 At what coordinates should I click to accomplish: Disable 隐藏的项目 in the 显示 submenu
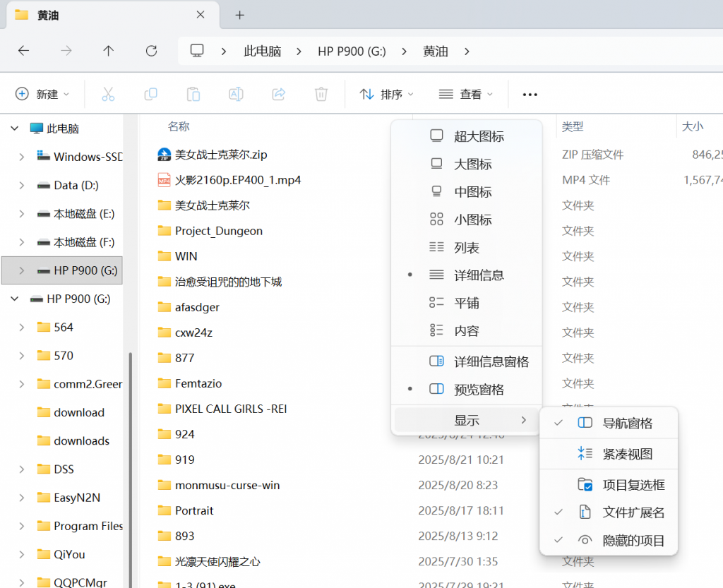[632, 540]
